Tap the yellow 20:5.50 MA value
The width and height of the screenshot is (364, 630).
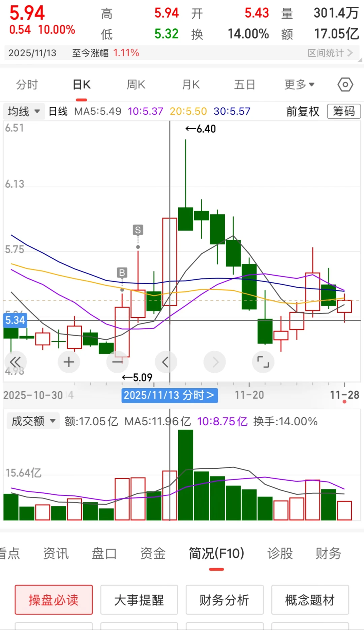(188, 111)
